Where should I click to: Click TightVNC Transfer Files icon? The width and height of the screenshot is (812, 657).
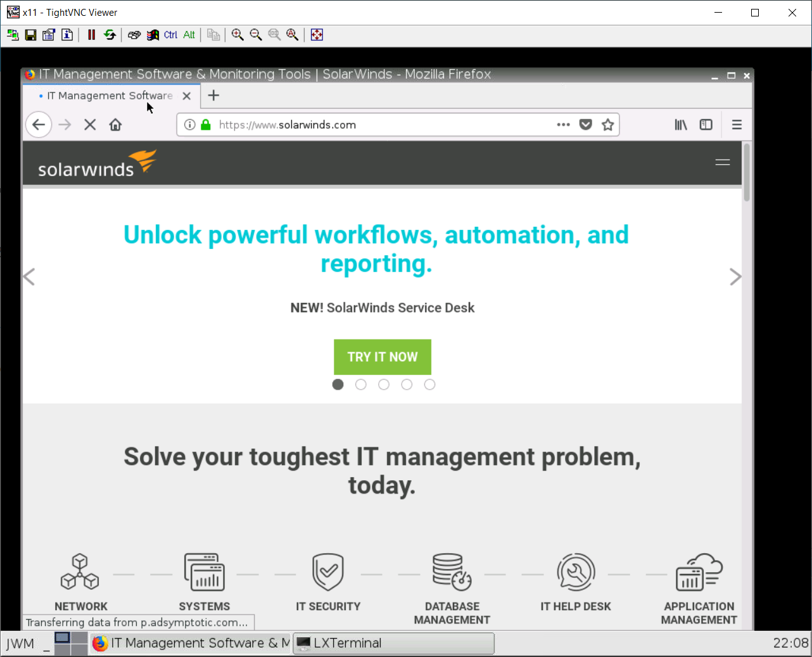pos(213,35)
